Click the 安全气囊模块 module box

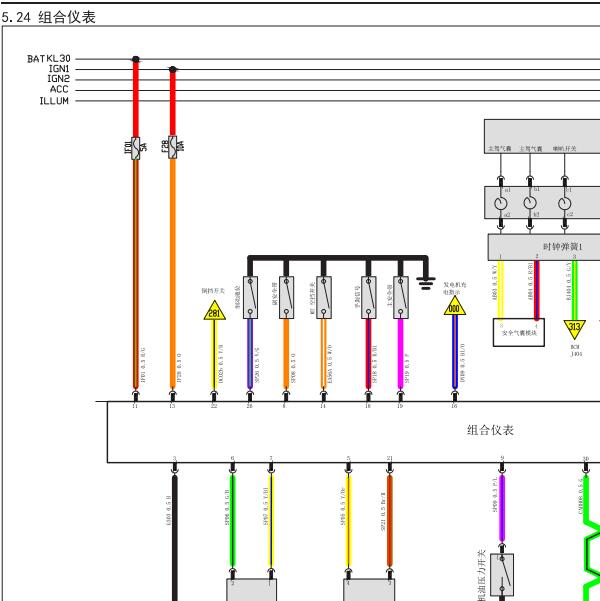pyautogui.click(x=519, y=332)
